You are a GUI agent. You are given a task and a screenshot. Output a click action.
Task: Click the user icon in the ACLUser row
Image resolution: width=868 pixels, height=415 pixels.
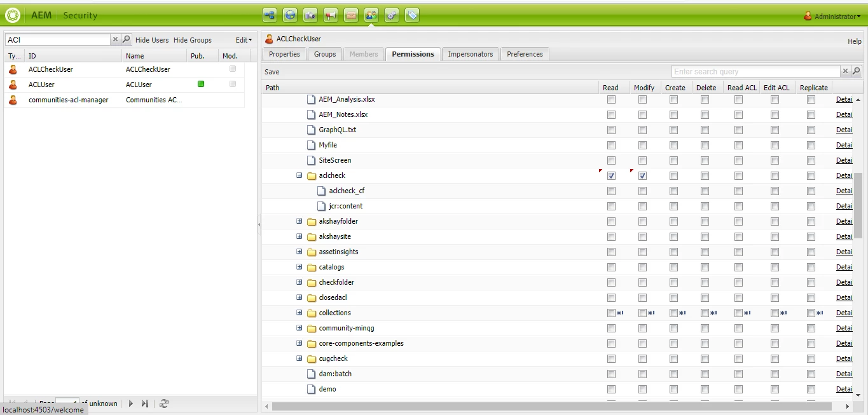13,85
